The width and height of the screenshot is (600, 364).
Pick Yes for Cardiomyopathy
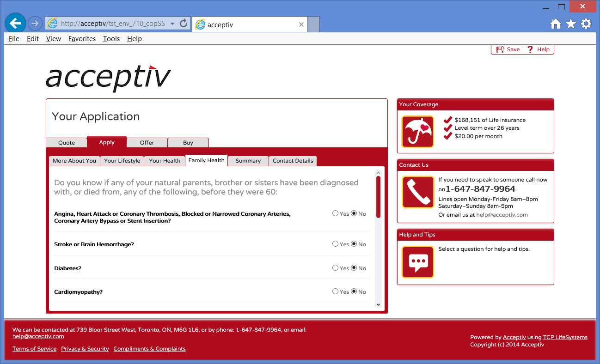(x=336, y=291)
